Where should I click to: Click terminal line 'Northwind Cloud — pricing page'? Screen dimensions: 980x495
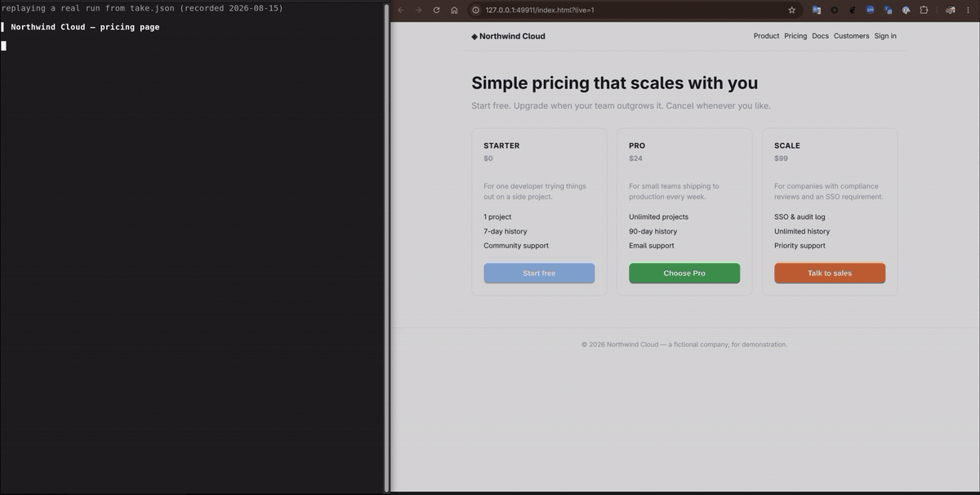click(x=85, y=27)
